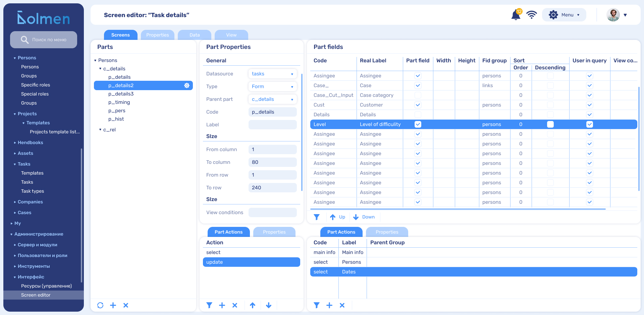Click the Part fields horizontal scrollbar

click(458, 209)
